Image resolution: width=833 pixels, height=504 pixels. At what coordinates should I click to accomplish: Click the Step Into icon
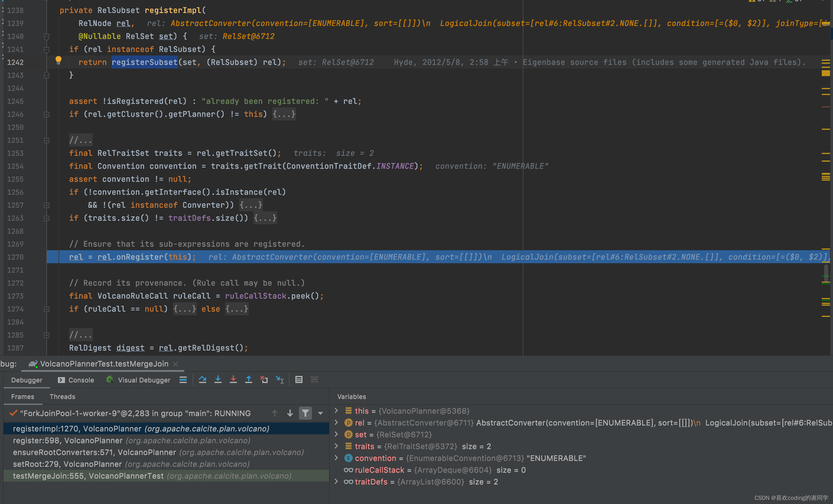click(218, 380)
